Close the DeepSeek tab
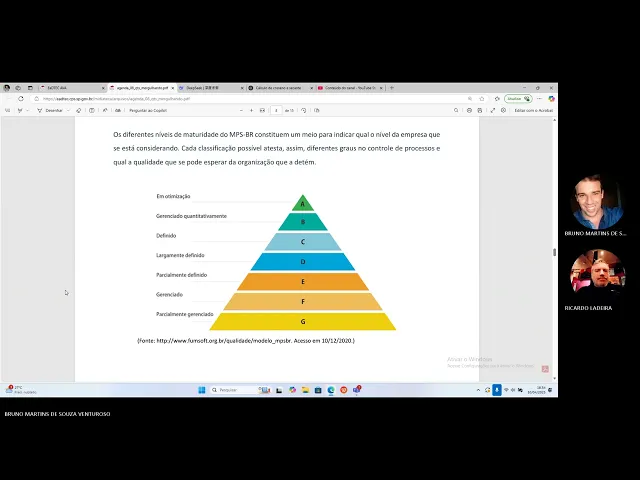Viewport: 640px width, 480px height. pyautogui.click(x=242, y=88)
